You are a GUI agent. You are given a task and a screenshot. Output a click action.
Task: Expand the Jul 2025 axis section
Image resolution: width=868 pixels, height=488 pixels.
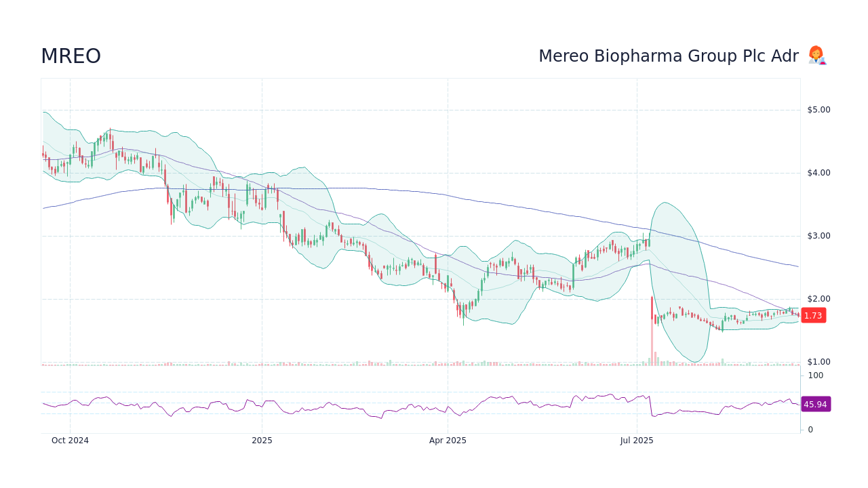(x=637, y=441)
